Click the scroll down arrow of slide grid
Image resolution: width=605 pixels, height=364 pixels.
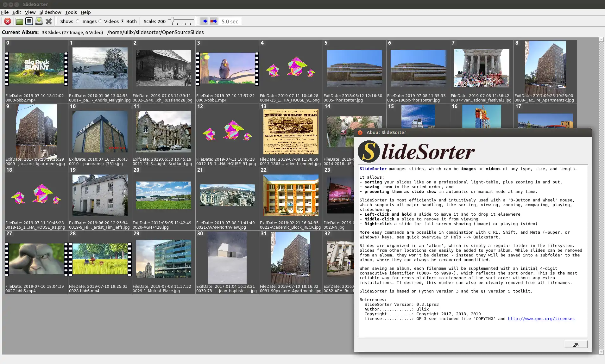601,352
